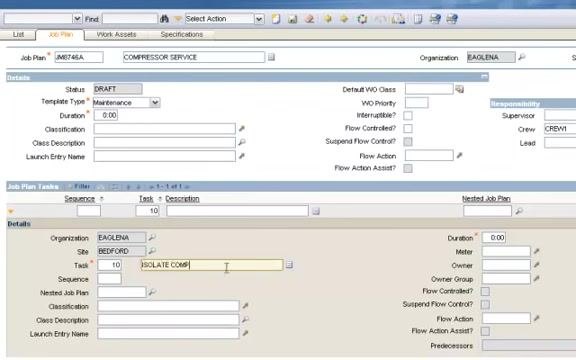Toggle job plan Flow Action Assist? checkbox
The width and height of the screenshot is (576, 360).
coord(408,169)
